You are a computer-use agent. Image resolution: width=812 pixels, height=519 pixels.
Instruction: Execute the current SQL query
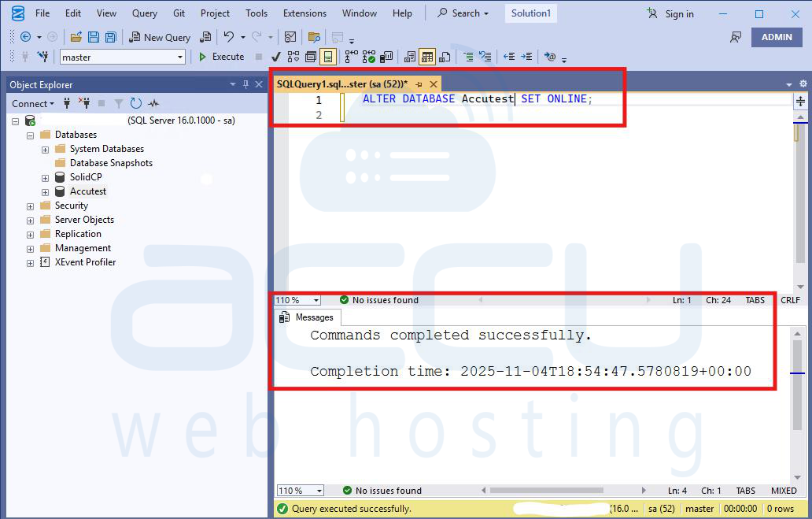(221, 57)
